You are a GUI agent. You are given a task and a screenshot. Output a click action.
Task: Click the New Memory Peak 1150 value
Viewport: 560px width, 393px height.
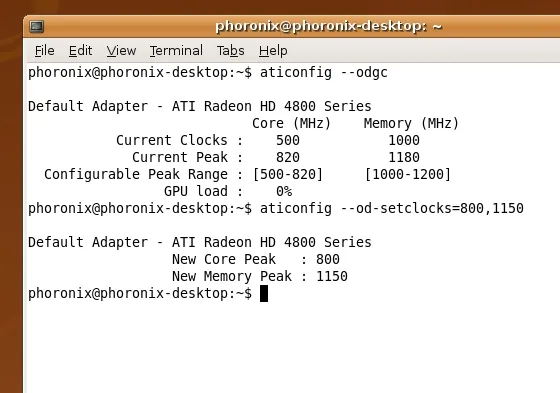pyautogui.click(x=332, y=276)
